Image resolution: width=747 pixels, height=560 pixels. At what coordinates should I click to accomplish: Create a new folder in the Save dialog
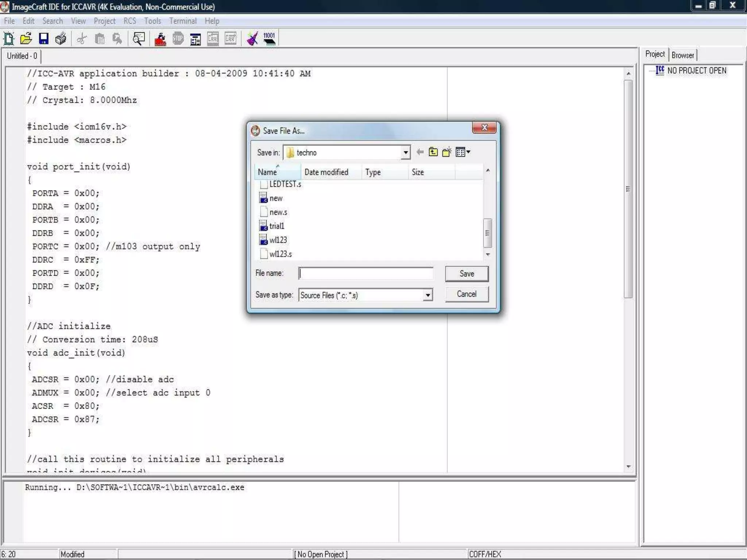(447, 152)
